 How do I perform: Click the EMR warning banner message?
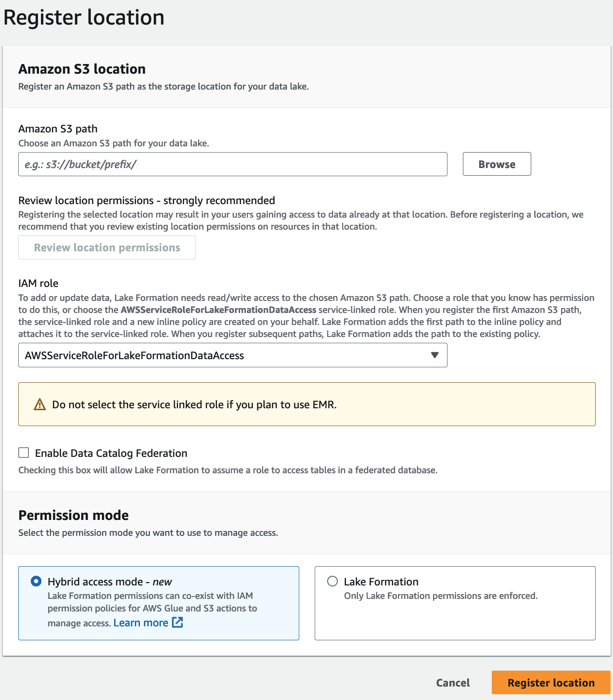[194, 404]
